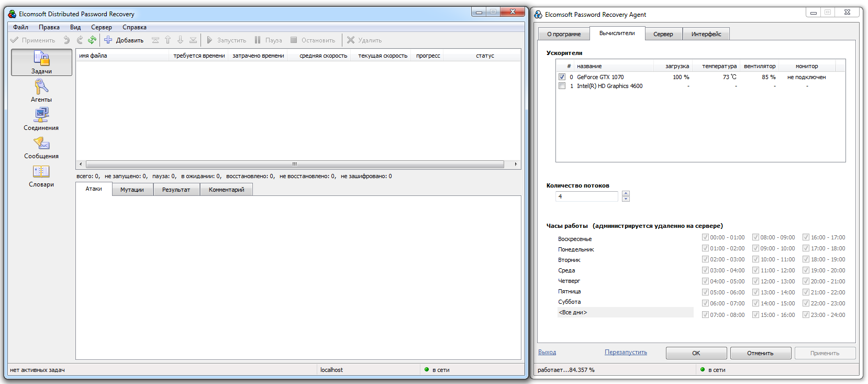Select the <Все дни> row in the days list
The height and width of the screenshot is (384, 868).
coord(625,312)
